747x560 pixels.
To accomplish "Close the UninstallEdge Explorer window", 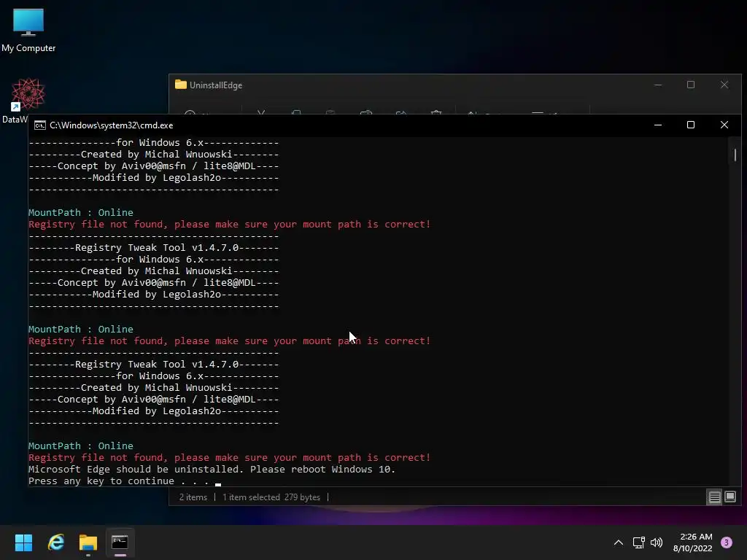I will [x=724, y=85].
